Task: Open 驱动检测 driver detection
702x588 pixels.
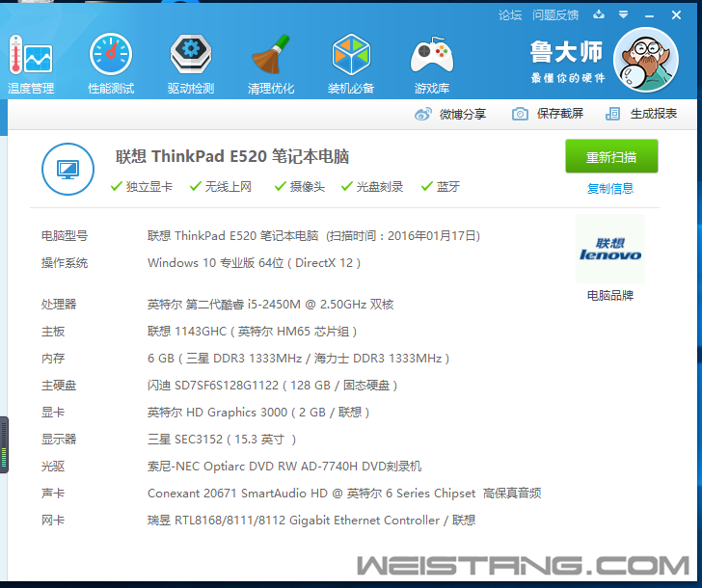Action: (x=191, y=65)
